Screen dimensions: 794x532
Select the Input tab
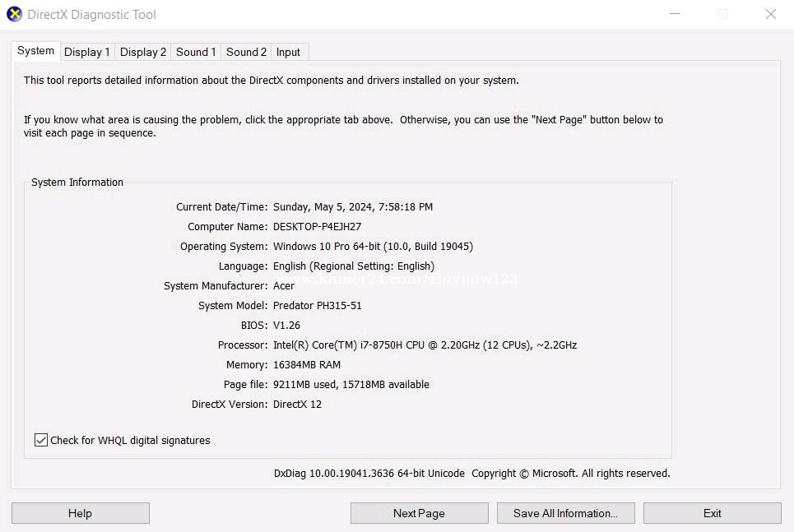pyautogui.click(x=288, y=52)
